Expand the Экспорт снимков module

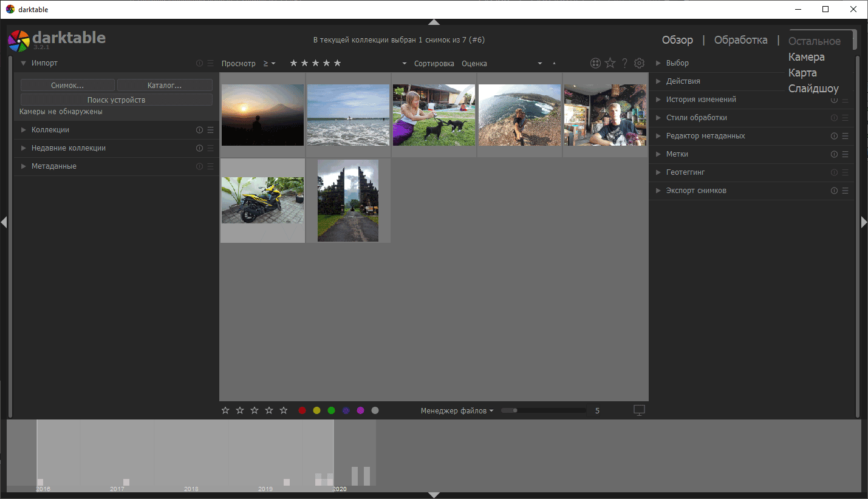point(658,191)
